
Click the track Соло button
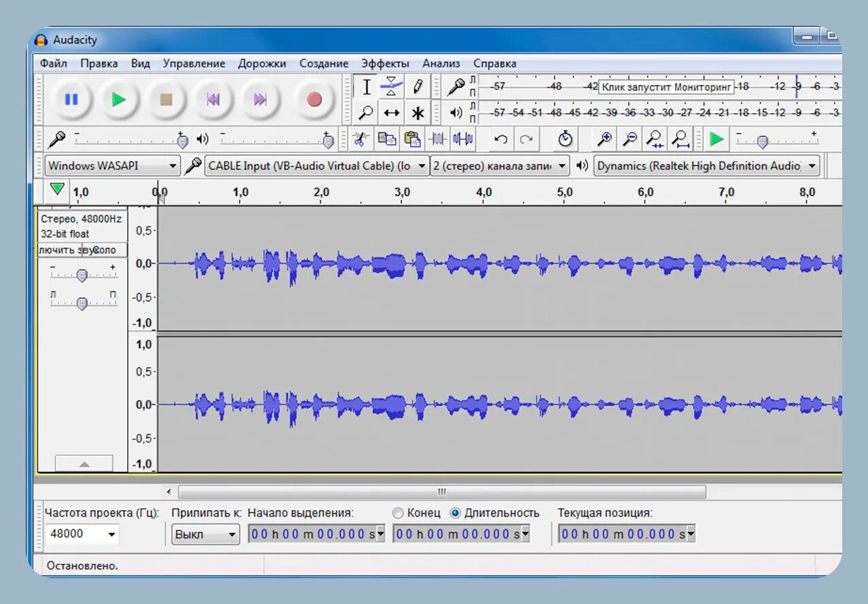[x=105, y=250]
